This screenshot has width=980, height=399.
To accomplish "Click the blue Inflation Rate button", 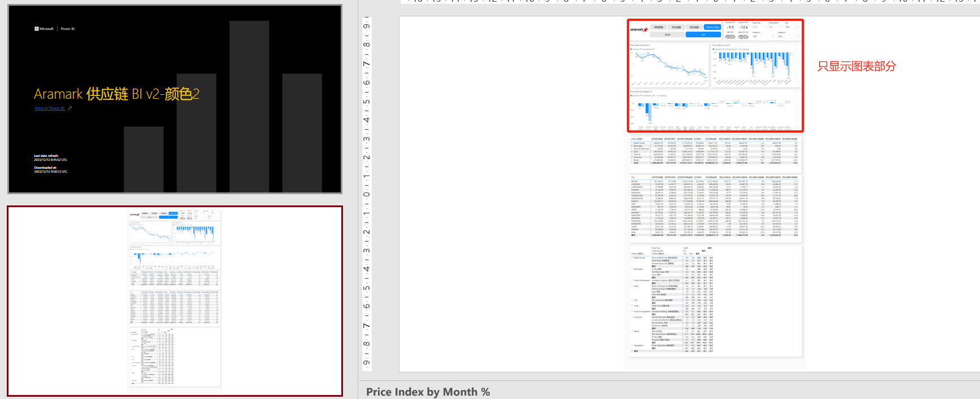I will (x=713, y=27).
